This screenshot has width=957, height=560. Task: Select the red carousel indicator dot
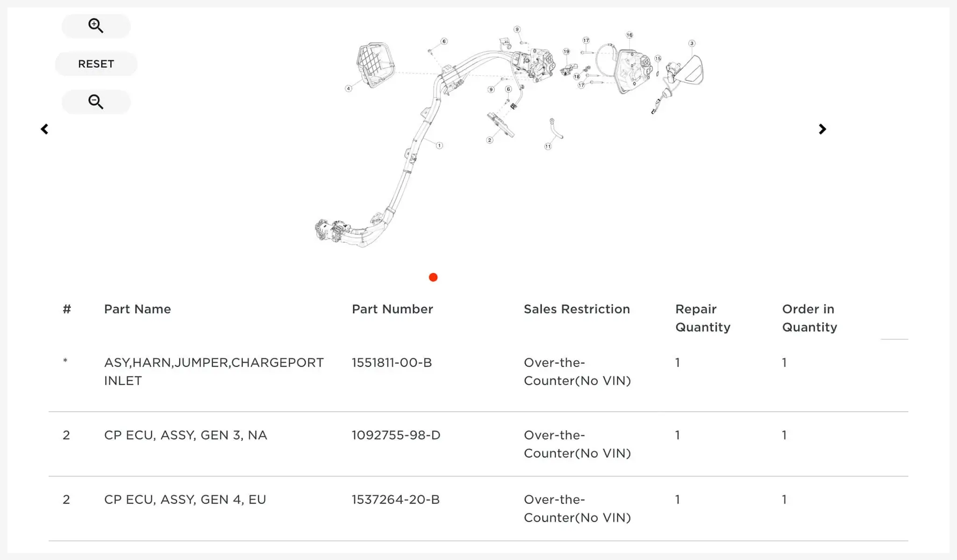click(433, 277)
